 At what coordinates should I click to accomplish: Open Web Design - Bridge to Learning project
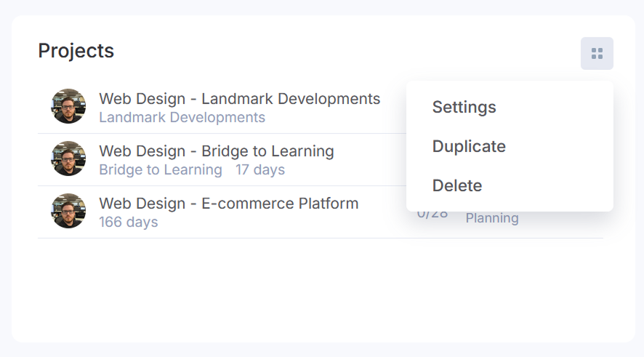216,151
